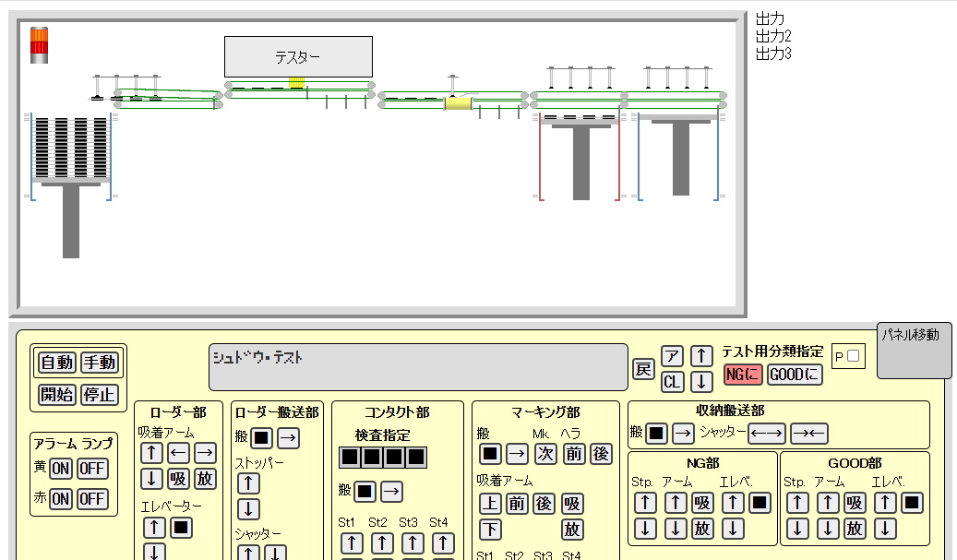Click the first black inspection designation square
This screenshot has height=560, width=957.
click(349, 457)
